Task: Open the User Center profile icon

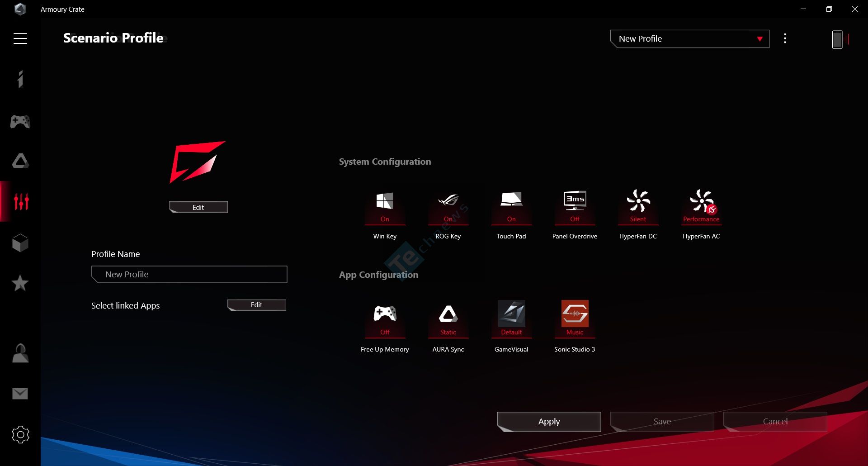Action: click(20, 353)
